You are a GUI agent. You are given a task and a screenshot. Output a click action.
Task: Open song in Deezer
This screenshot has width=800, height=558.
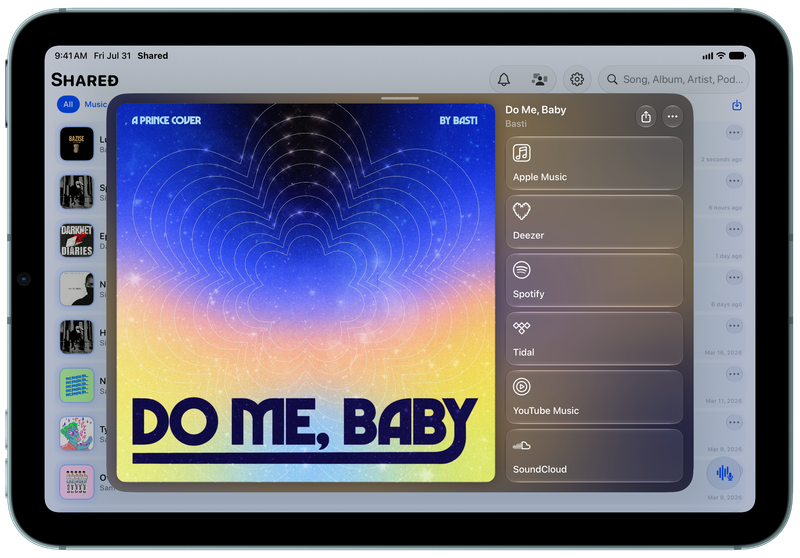tap(594, 222)
